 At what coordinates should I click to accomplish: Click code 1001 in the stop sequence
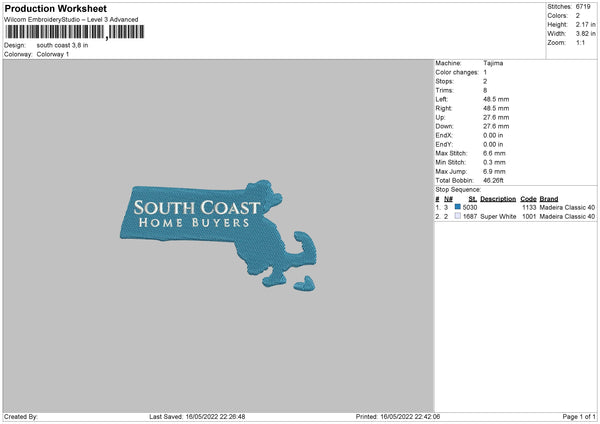pos(529,217)
